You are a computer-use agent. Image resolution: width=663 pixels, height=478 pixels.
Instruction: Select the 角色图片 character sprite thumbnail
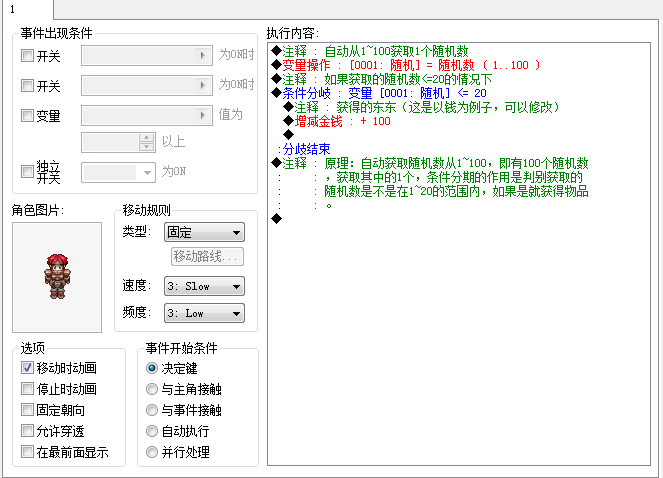click(x=57, y=277)
